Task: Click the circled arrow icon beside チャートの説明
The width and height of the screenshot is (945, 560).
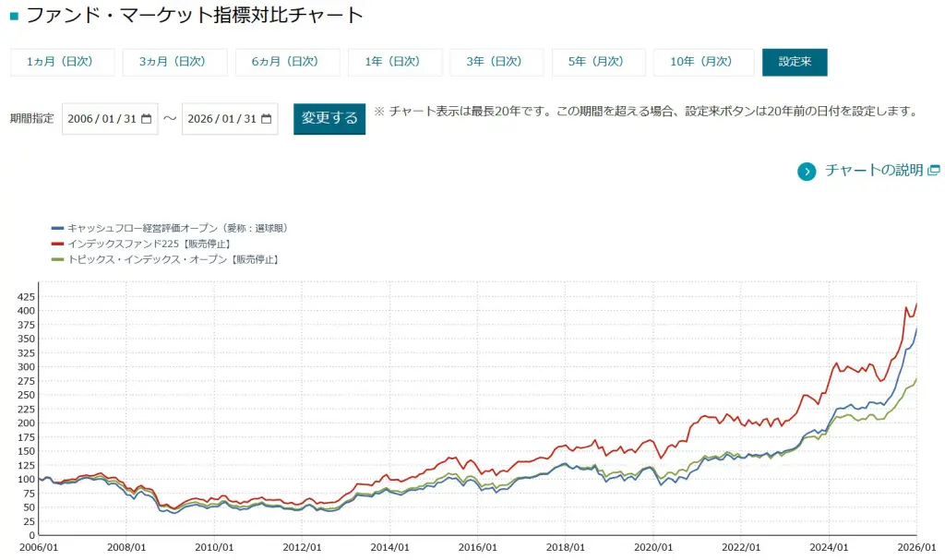Action: [x=807, y=171]
